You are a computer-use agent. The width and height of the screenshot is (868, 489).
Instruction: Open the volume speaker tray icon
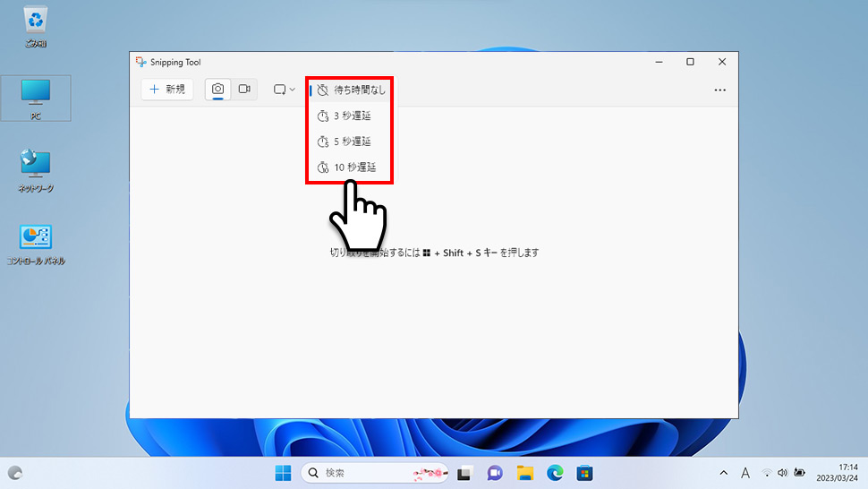[782, 473]
